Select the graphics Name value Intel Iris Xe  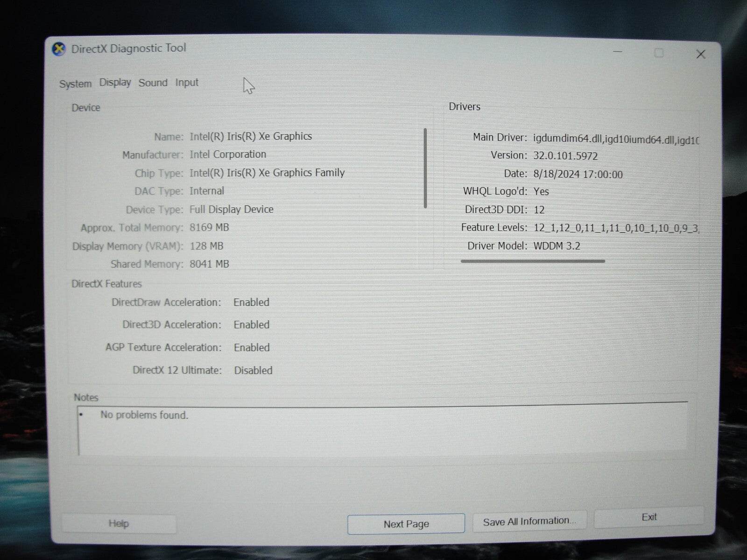tap(251, 136)
